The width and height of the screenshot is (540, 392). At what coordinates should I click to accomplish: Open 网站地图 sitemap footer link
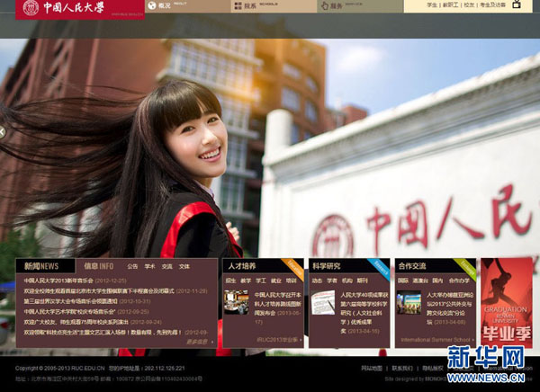tap(372, 369)
